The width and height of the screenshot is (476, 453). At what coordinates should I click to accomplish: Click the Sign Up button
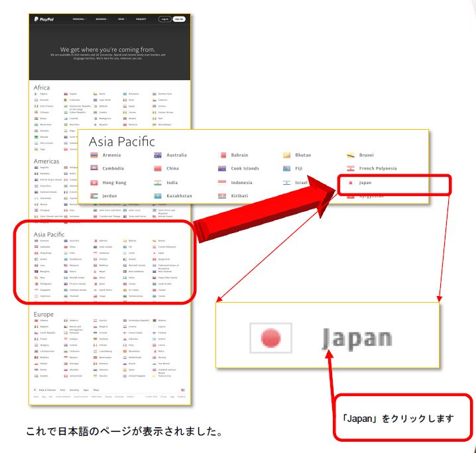point(179,19)
